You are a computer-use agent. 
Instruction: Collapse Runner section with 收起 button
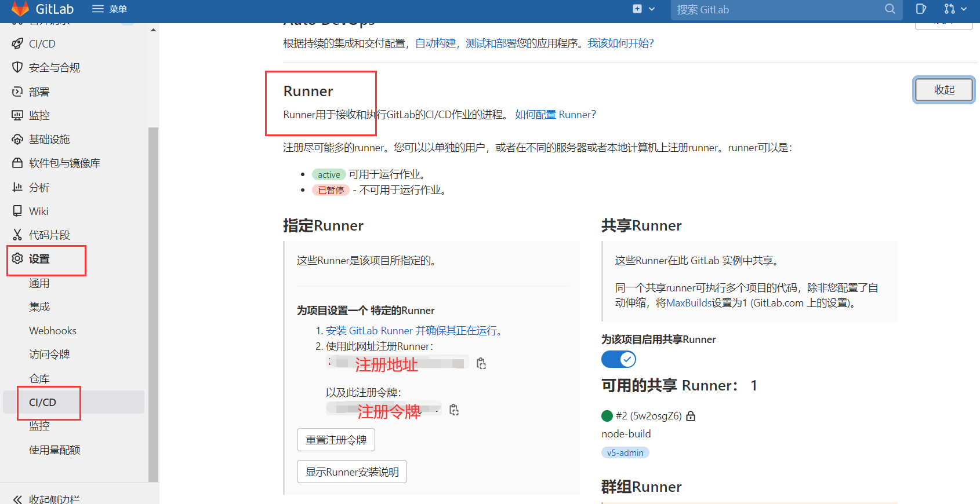coord(944,90)
